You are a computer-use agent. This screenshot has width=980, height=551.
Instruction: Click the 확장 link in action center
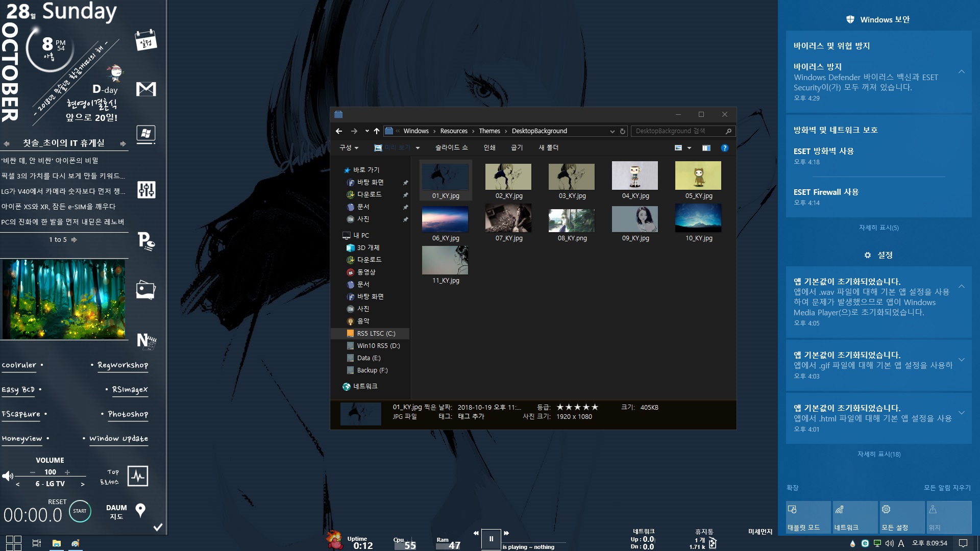792,488
